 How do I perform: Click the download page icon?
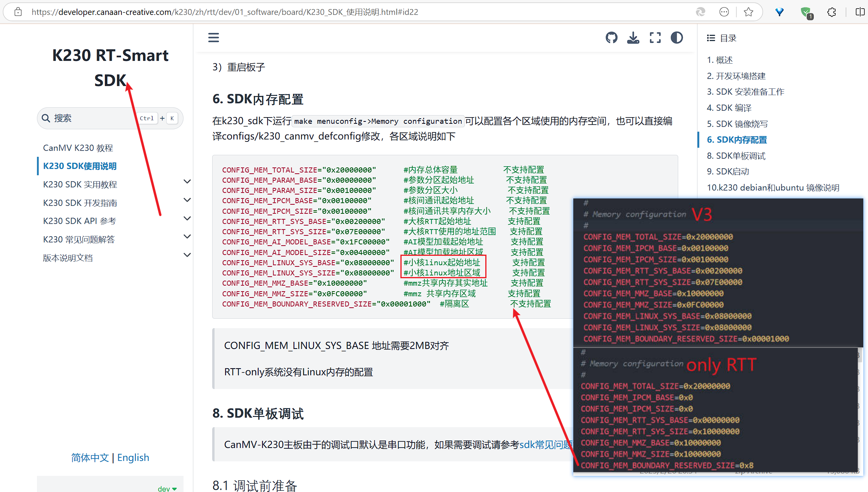633,38
